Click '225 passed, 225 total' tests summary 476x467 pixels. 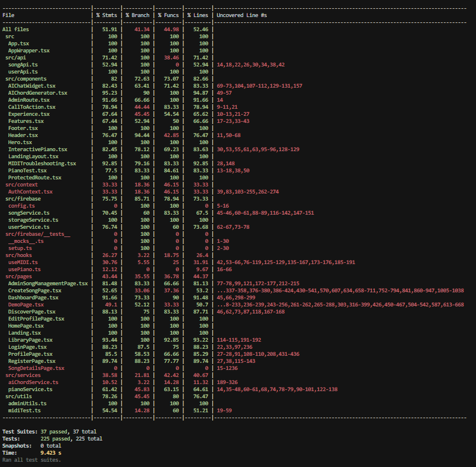coord(71,439)
